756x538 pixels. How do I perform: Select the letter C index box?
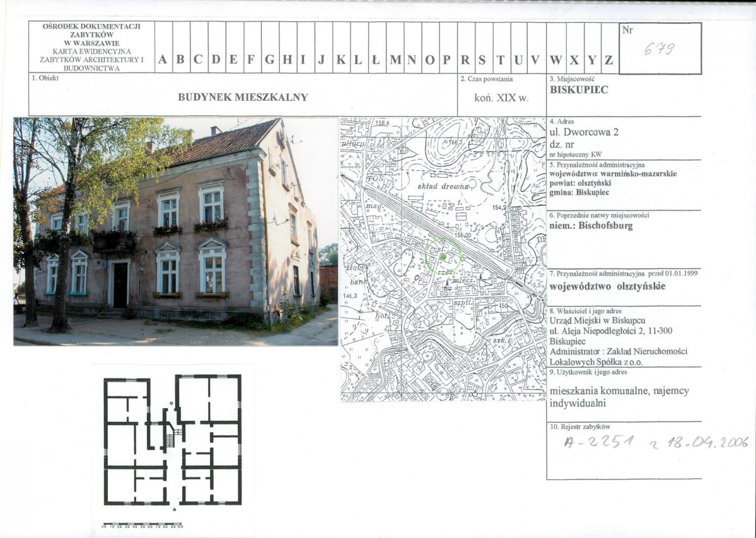point(199,47)
